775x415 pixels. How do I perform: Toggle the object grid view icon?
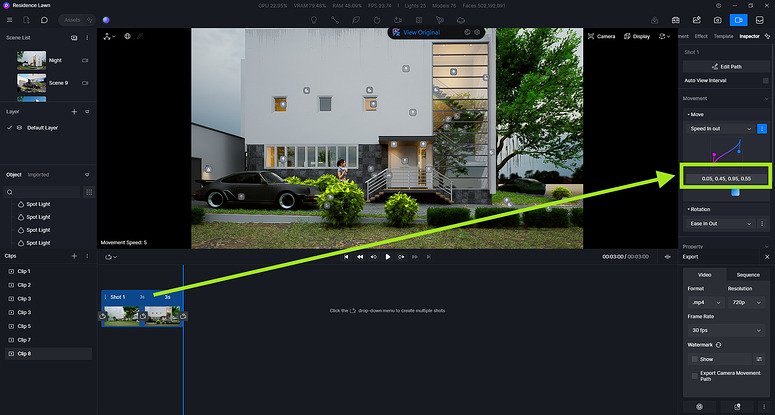(x=89, y=192)
